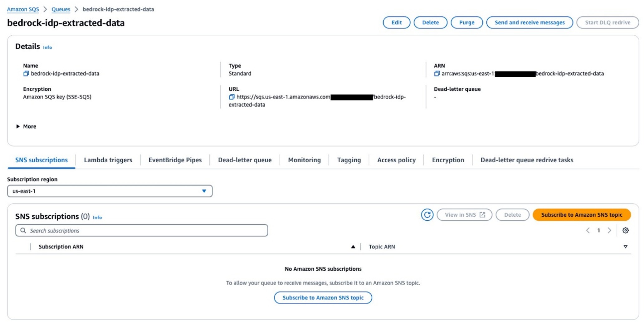Open Info link next to Details
The height and width of the screenshot is (324, 644).
pyautogui.click(x=47, y=47)
